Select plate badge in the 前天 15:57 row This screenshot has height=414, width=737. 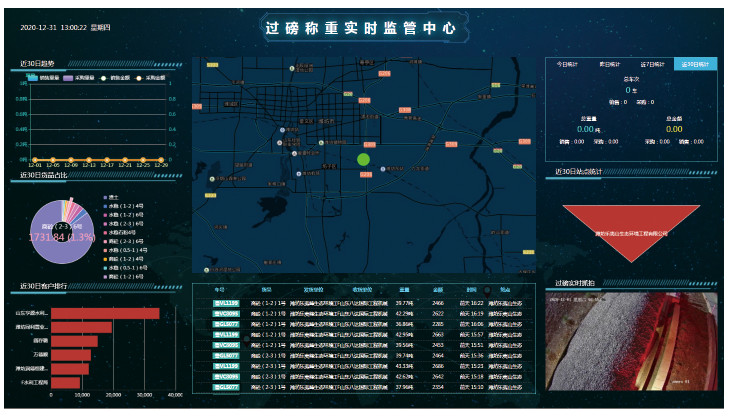[226, 335]
